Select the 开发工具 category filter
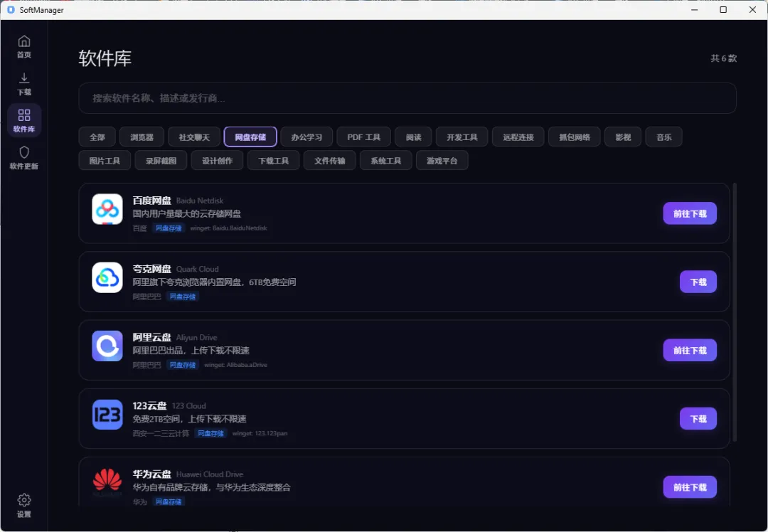This screenshot has width=768, height=532. [462, 137]
